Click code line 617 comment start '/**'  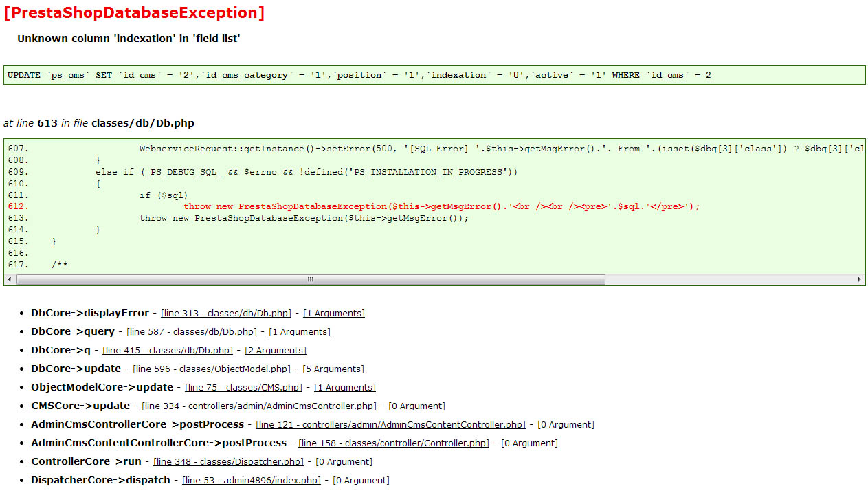point(60,265)
